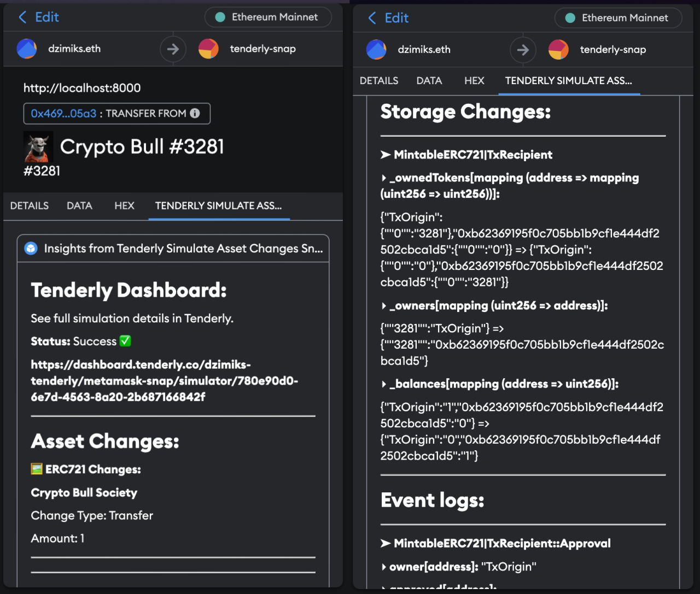The height and width of the screenshot is (594, 700).
Task: Open DATA tab in left panel
Action: click(79, 205)
